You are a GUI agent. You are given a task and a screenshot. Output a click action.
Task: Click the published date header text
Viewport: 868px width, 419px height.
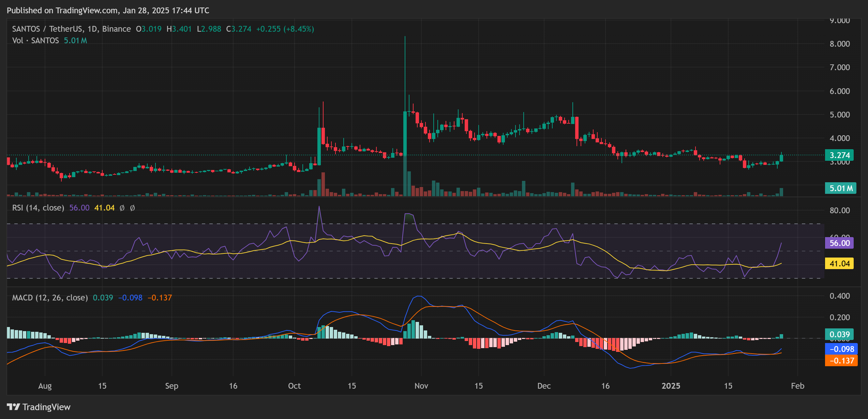point(108,11)
